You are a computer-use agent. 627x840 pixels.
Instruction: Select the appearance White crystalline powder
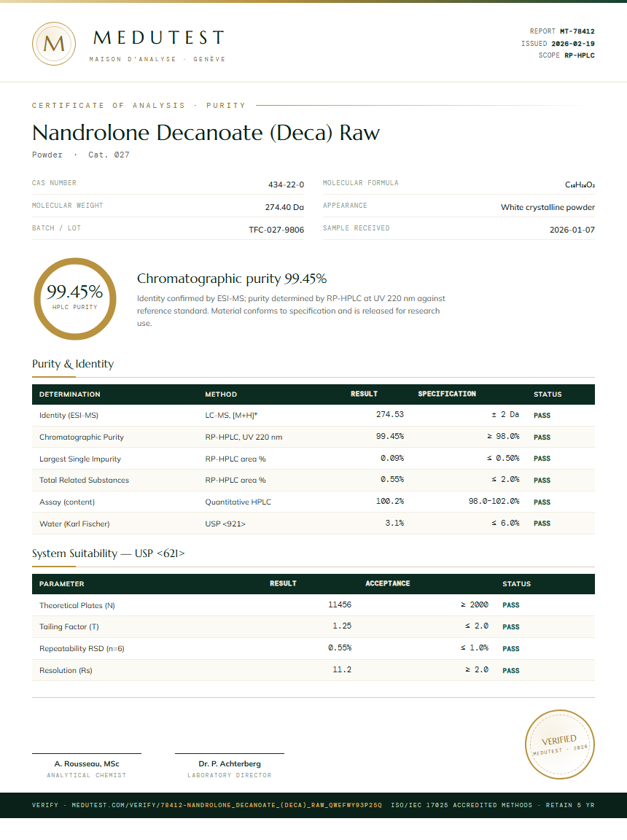pos(548,207)
